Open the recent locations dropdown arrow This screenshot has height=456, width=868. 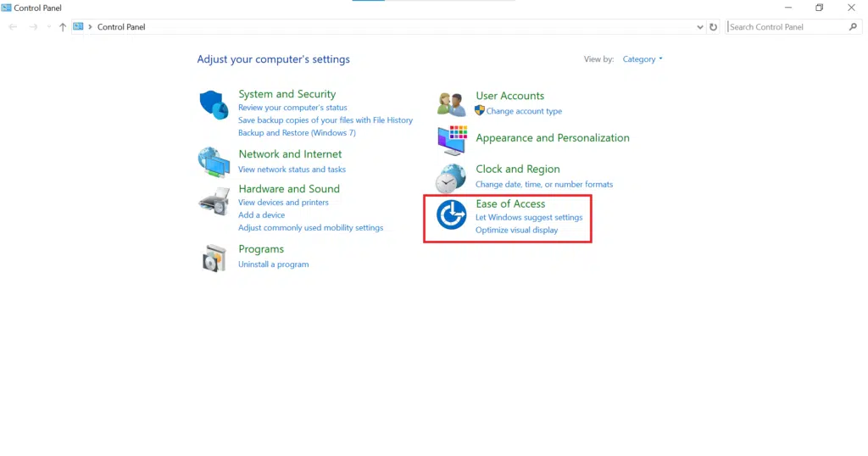(48, 26)
